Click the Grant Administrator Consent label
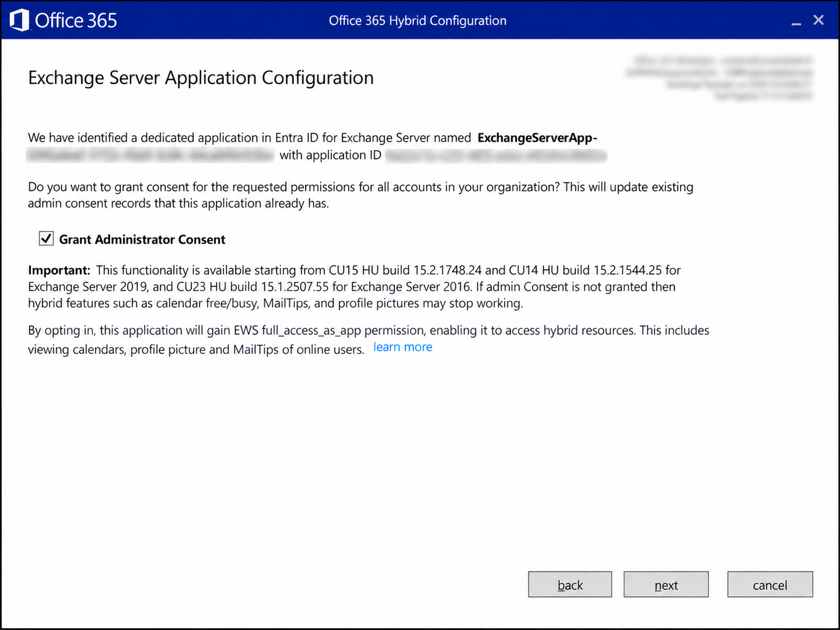 (x=142, y=240)
